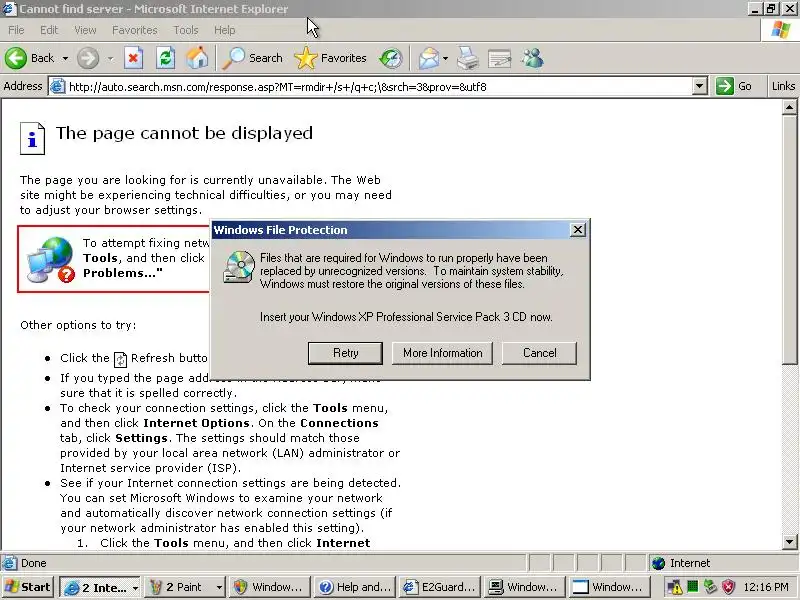Switch to the computer-icon 'Window...' taskbar button
This screenshot has width=800, height=600.
[523, 587]
